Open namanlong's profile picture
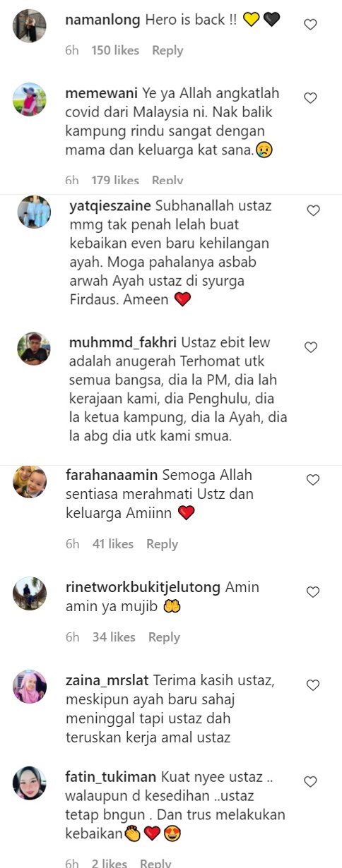Viewport: 342px width, 868px height. pyautogui.click(x=30, y=26)
